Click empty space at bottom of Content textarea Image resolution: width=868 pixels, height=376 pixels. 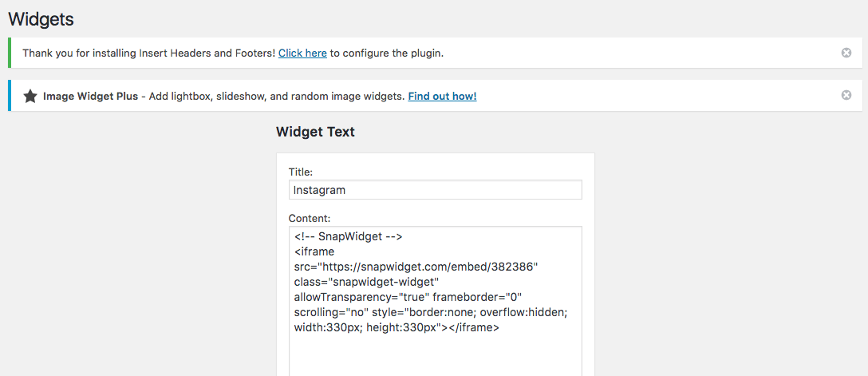coord(435,355)
